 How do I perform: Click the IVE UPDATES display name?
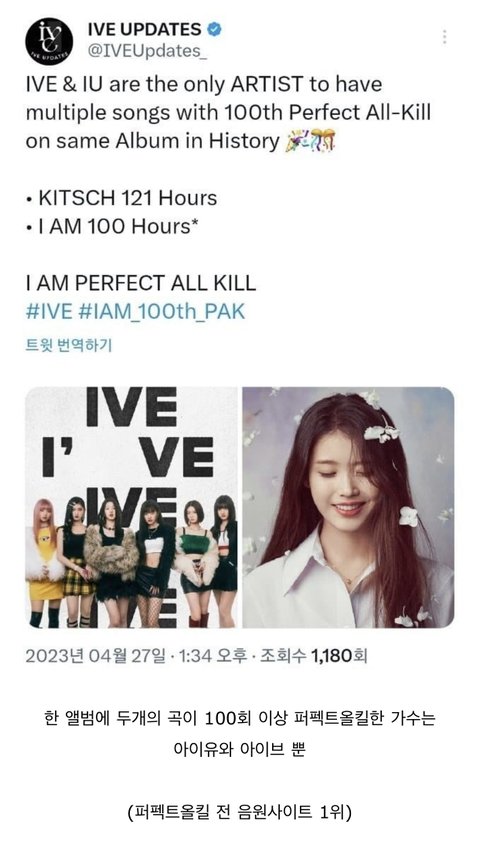tap(144, 29)
